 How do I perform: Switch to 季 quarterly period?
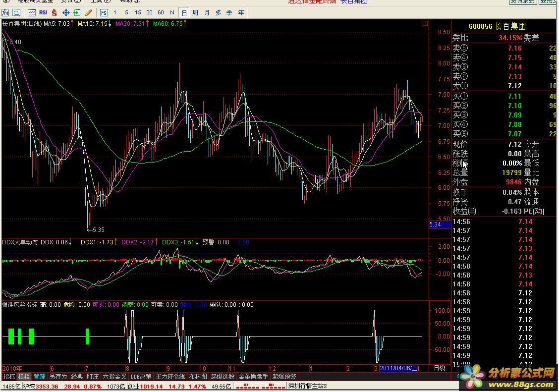point(229,13)
